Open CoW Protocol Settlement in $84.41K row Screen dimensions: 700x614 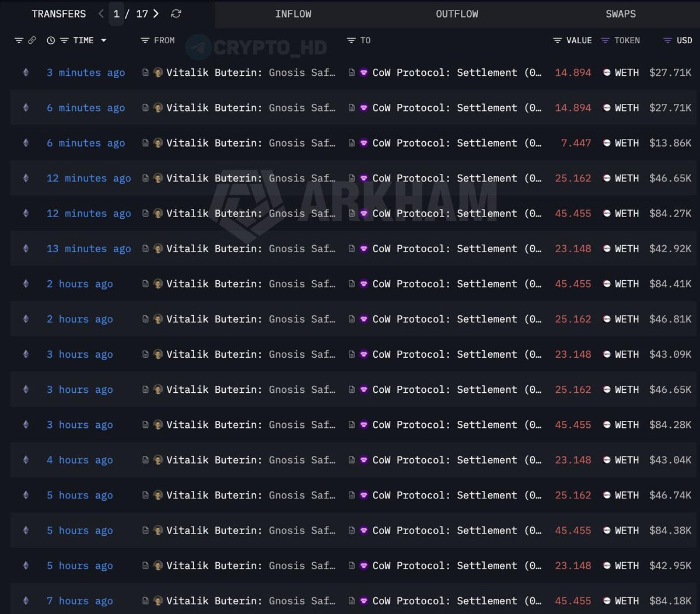457,284
